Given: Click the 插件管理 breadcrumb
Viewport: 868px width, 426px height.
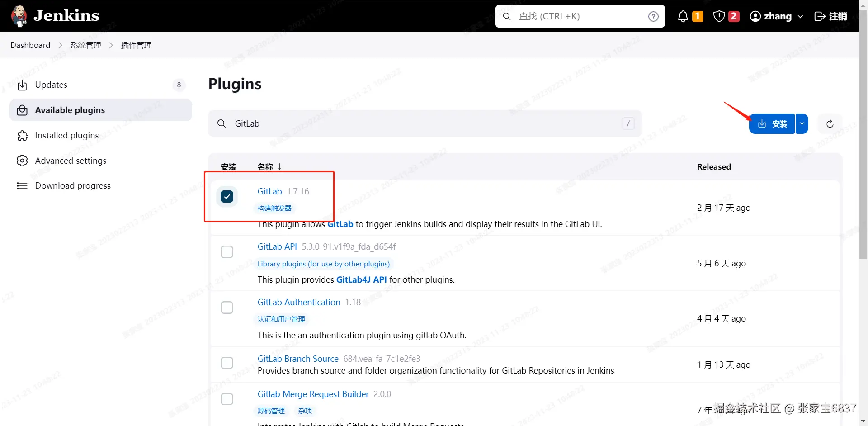Looking at the screenshot, I should (137, 45).
